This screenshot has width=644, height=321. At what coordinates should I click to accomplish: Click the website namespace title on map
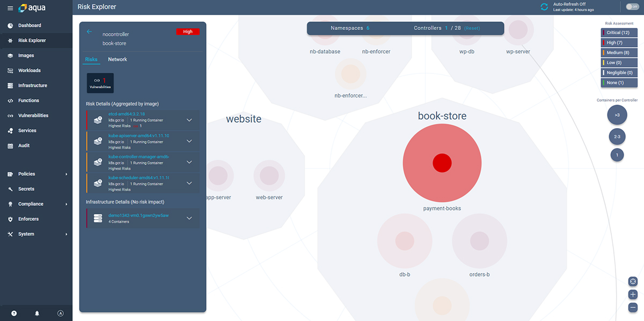coord(244,119)
